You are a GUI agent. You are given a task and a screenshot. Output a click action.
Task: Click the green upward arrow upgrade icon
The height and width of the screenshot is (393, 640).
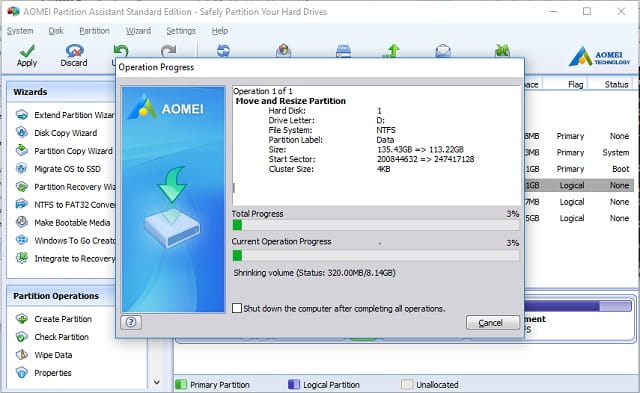pyautogui.click(x=392, y=51)
